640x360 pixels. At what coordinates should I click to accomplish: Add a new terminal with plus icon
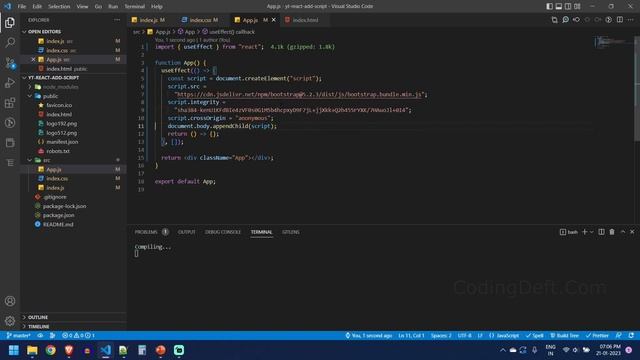(584, 232)
